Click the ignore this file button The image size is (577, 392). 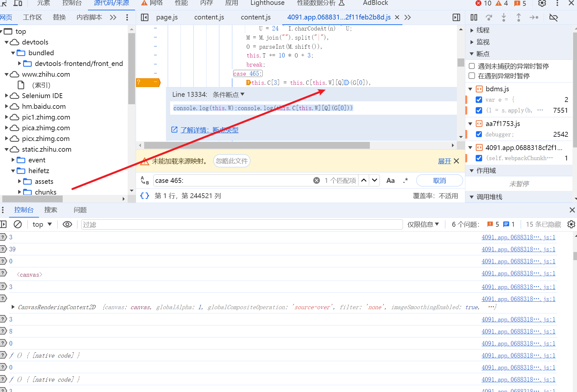232,161
